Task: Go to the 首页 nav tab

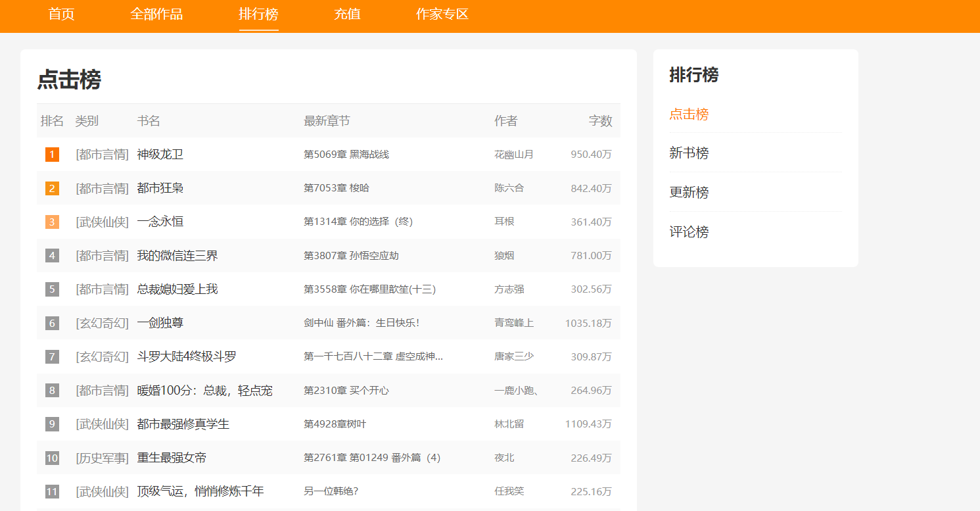Action: coord(61,14)
